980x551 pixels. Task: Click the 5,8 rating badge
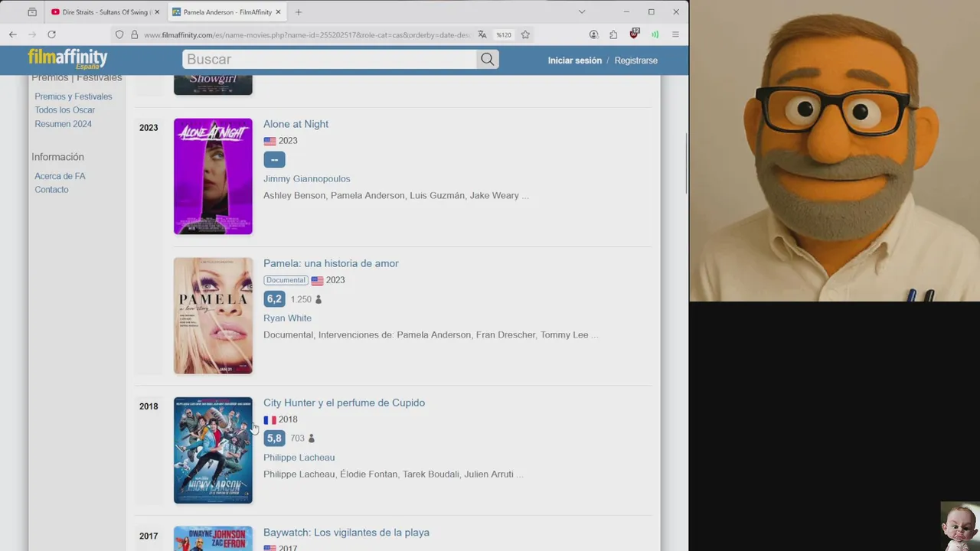click(274, 439)
